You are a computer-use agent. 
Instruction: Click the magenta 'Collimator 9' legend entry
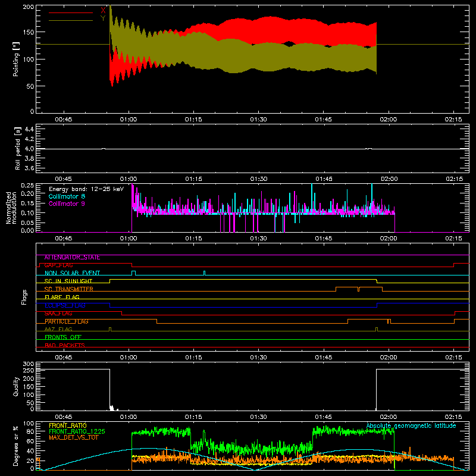point(67,203)
